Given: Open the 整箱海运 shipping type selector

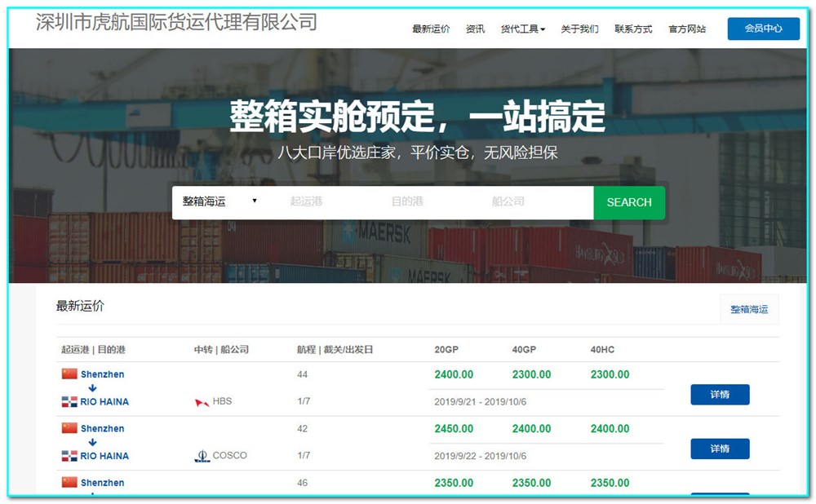Looking at the screenshot, I should tap(220, 202).
